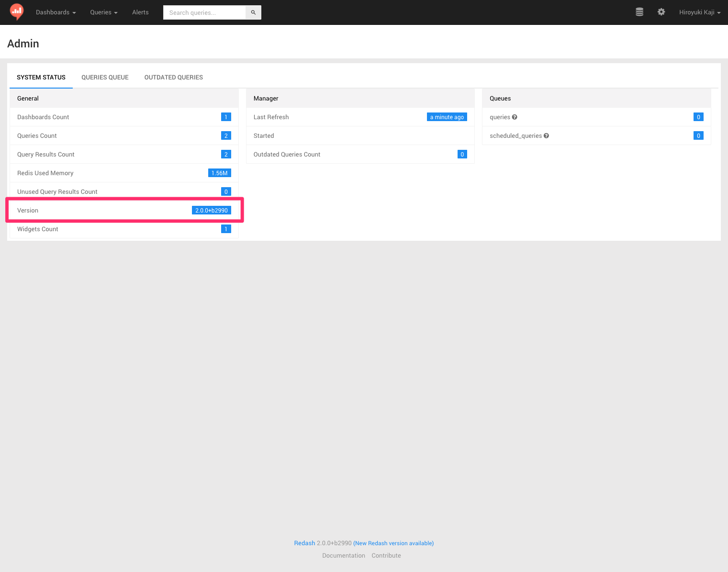The height and width of the screenshot is (572, 728).
Task: Click the search magnifier icon
Action: coord(253,12)
